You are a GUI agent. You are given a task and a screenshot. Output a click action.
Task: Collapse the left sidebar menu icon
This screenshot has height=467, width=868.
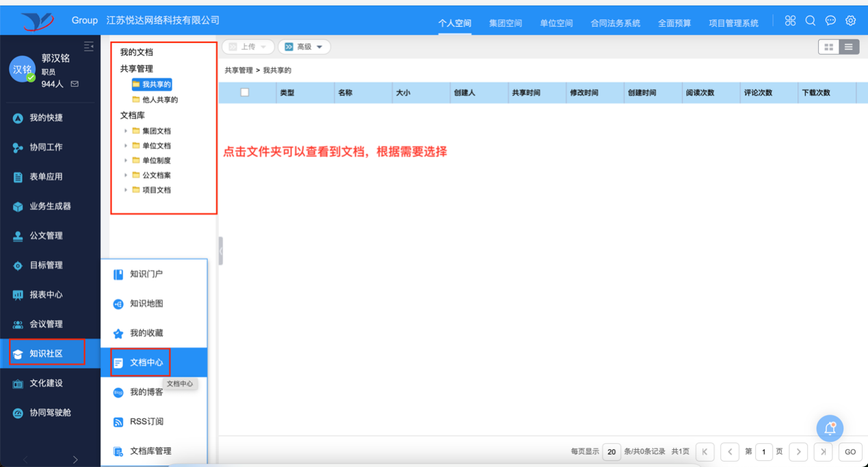point(88,46)
